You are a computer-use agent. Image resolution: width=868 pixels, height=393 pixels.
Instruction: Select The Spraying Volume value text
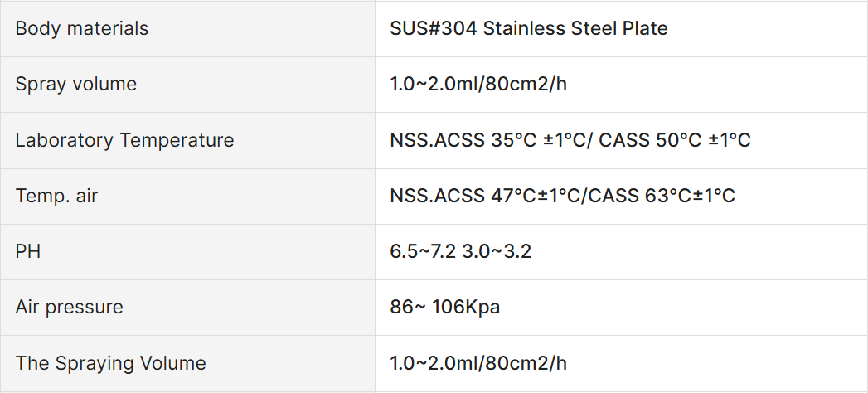click(x=478, y=364)
